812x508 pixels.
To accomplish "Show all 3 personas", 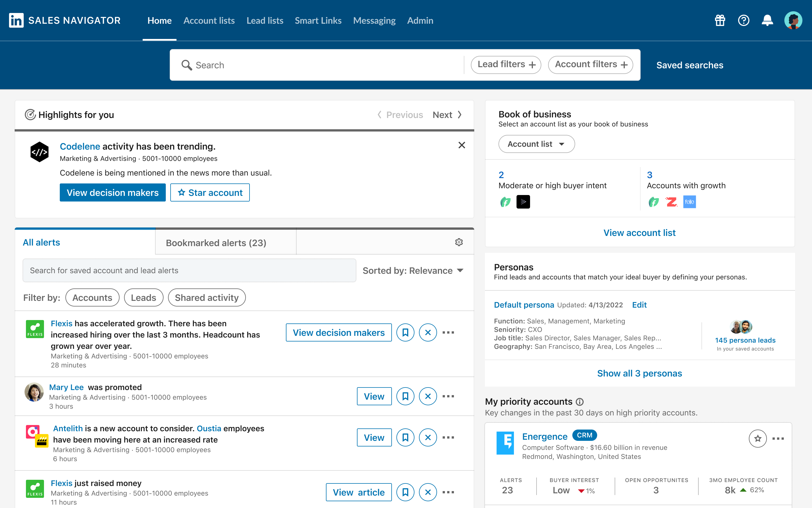I will [639, 373].
